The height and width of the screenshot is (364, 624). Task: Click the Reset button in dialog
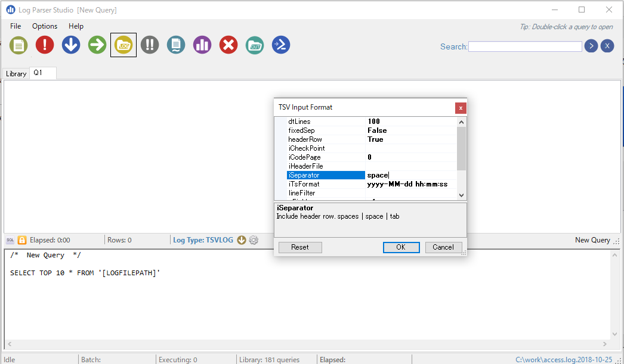(300, 247)
